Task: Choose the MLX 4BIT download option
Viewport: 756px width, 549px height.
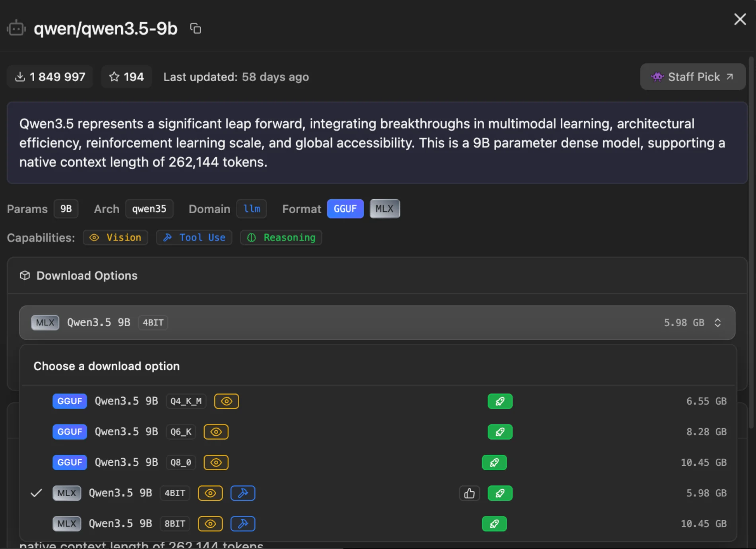Action: 379,493
